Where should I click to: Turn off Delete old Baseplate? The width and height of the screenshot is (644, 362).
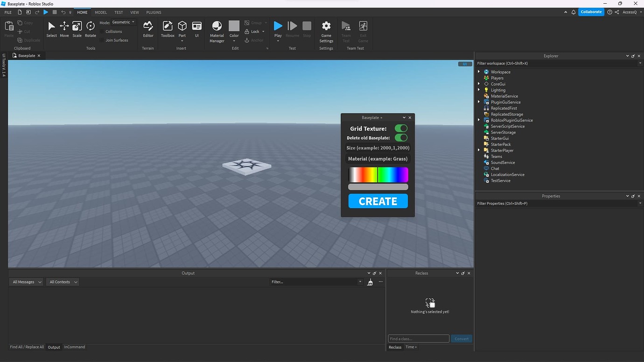pyautogui.click(x=401, y=138)
